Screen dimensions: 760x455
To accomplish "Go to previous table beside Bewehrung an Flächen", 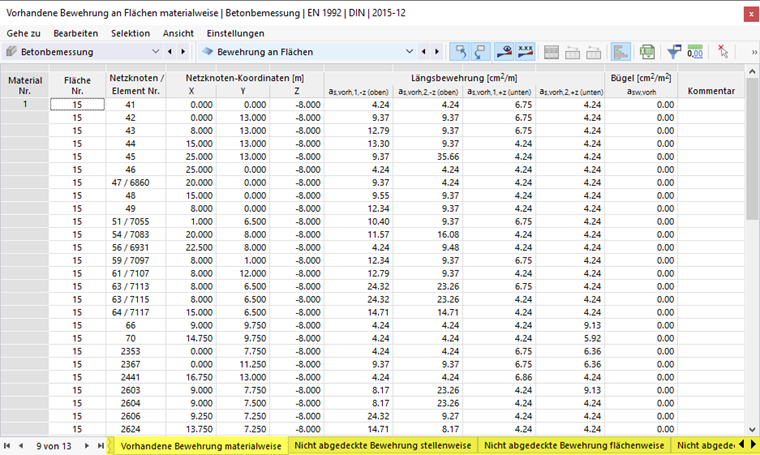I will tap(424, 51).
